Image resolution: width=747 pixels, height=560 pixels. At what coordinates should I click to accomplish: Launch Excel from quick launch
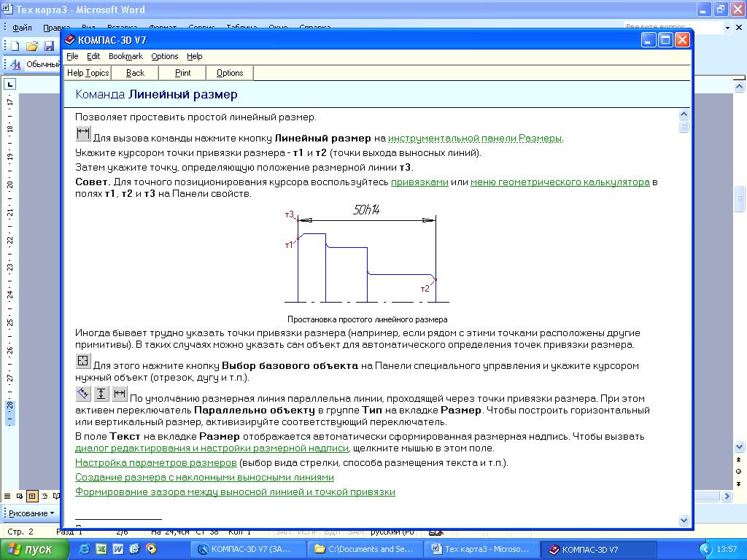101,549
